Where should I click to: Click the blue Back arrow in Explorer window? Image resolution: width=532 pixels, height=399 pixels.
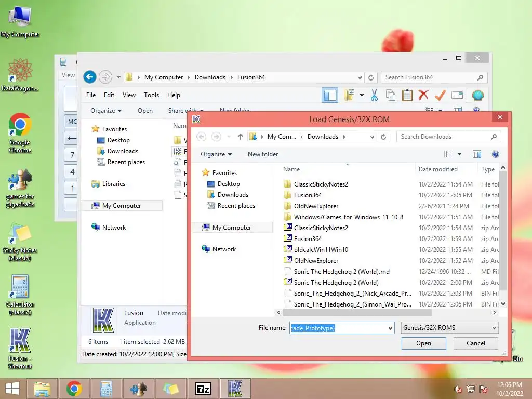[x=90, y=77]
